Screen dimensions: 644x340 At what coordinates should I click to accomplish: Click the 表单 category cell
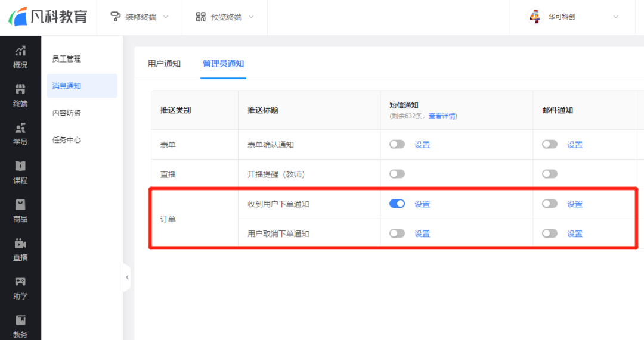pyautogui.click(x=194, y=145)
